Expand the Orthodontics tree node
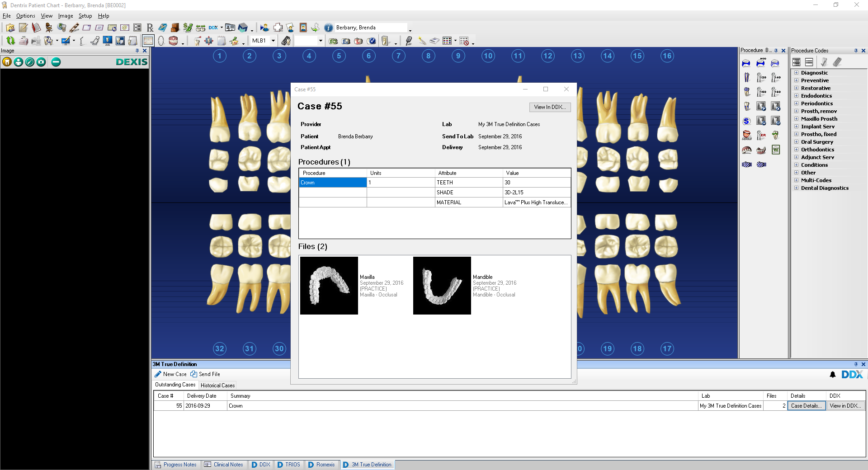Image resolution: width=868 pixels, height=470 pixels. (x=796, y=150)
